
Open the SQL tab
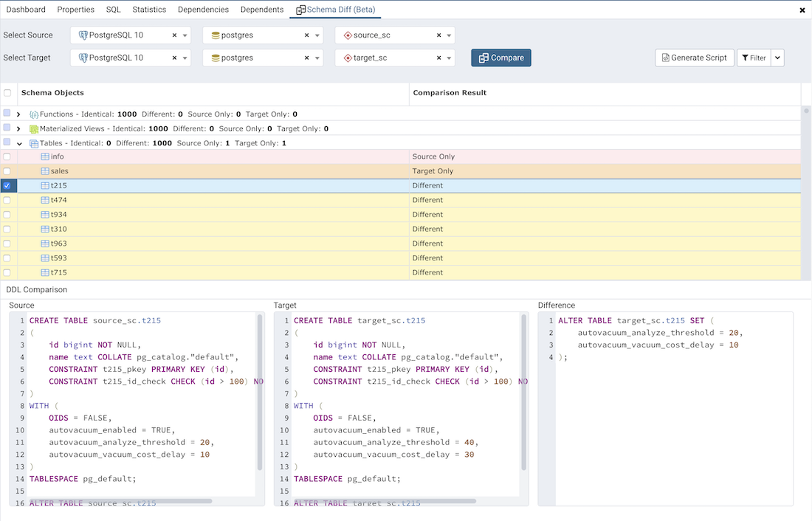[x=114, y=10]
